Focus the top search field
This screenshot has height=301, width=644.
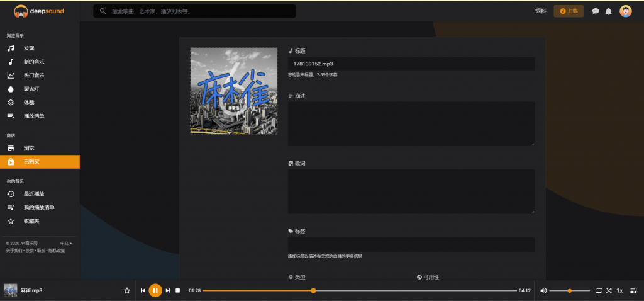(x=195, y=11)
